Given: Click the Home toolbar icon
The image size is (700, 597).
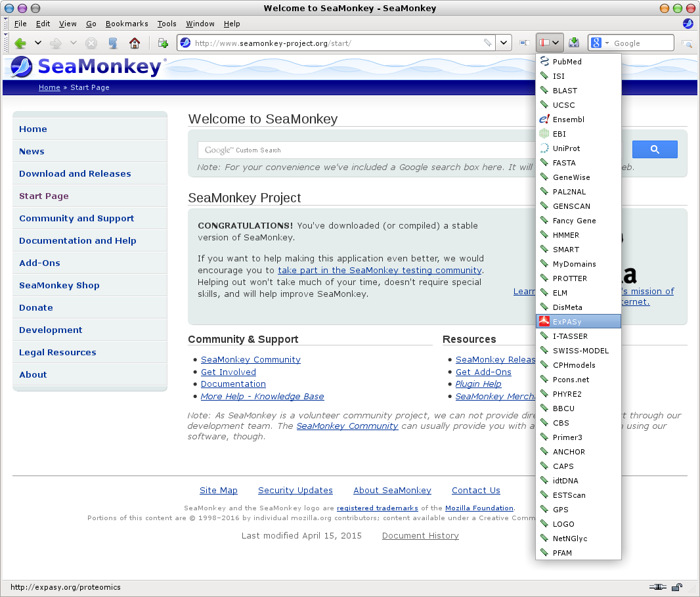Looking at the screenshot, I should tap(135, 43).
